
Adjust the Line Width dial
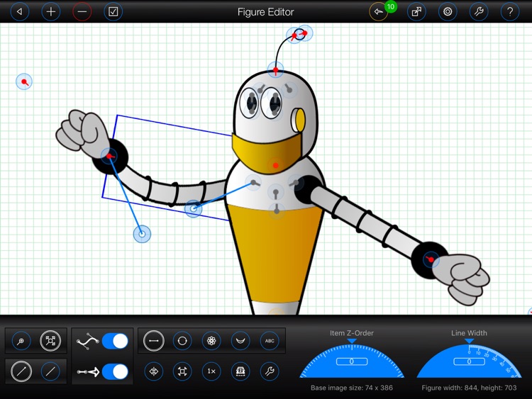(x=469, y=360)
